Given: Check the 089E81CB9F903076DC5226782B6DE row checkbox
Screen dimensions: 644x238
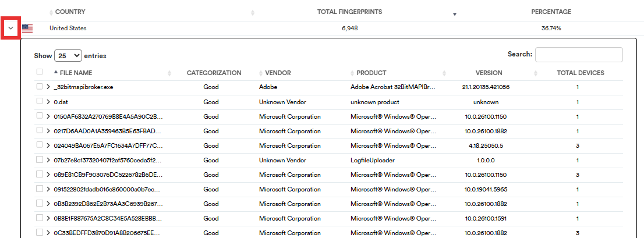Looking at the screenshot, I should (40, 174).
